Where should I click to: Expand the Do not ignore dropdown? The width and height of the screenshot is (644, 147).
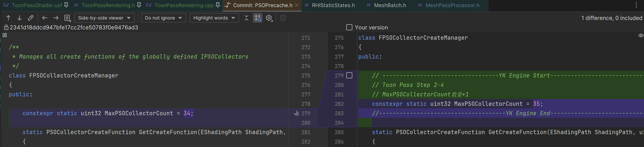163,18
